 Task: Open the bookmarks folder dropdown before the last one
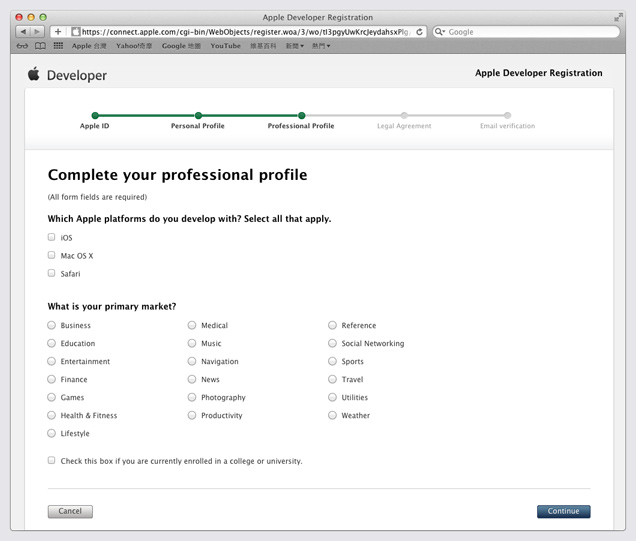295,46
